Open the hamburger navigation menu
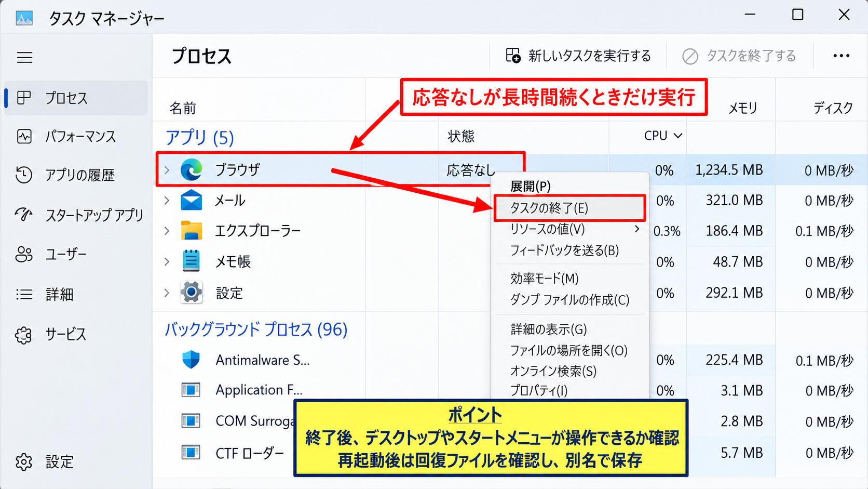Screen dimensions: 868x489 (24, 57)
